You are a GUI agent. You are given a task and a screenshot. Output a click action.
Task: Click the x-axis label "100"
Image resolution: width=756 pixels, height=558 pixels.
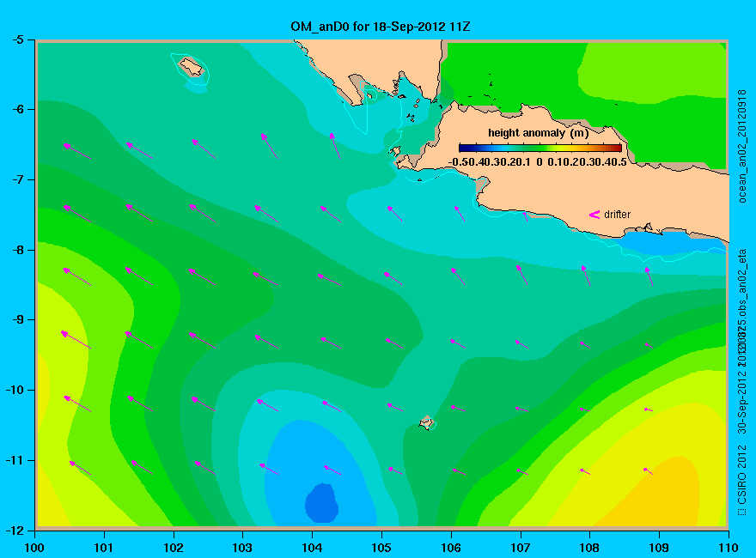tap(34, 548)
